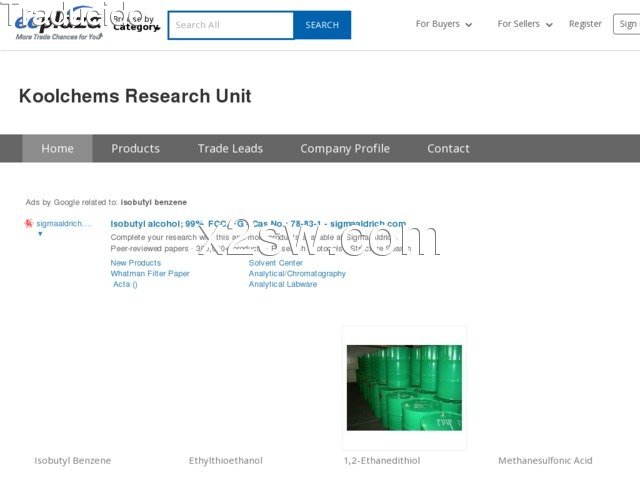This screenshot has width=640, height=480.
Task: Follow the Whatman Filter Paper link
Action: (x=150, y=274)
